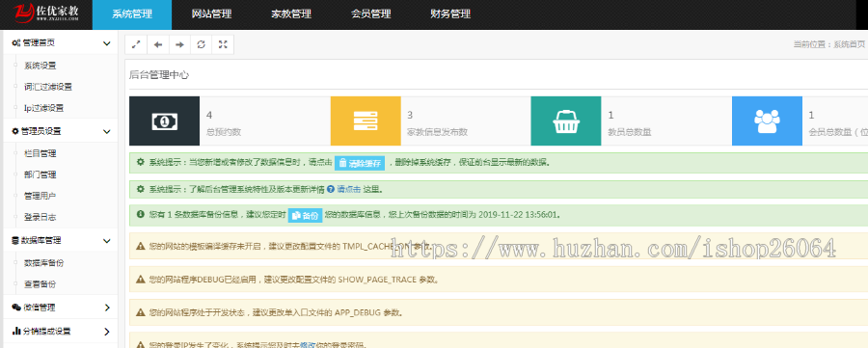868x348 pixels.
Task: Click the bar chart icon beside 分销提成设置
Action: pos(15,332)
